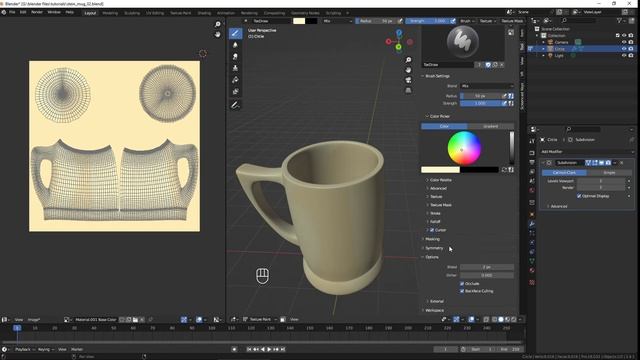The width and height of the screenshot is (640, 360).
Task: Toggle radius pressure sensitivity icon in Brush Settings
Action: (x=504, y=96)
